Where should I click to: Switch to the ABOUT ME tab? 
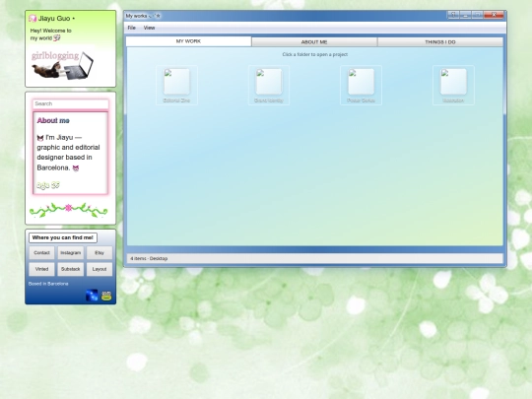(314, 42)
